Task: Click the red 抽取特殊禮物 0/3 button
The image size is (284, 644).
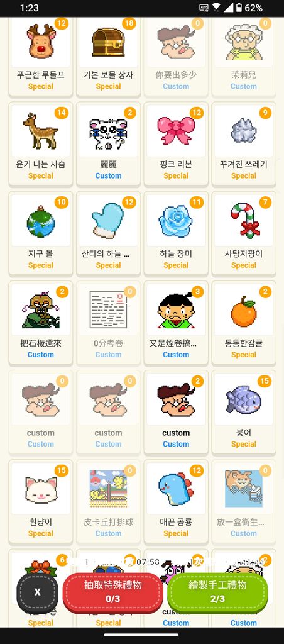Action: coord(113,592)
